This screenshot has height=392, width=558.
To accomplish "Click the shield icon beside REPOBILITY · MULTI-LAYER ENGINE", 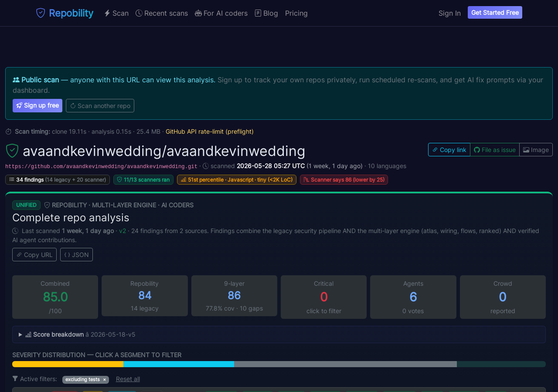I will tap(47, 205).
